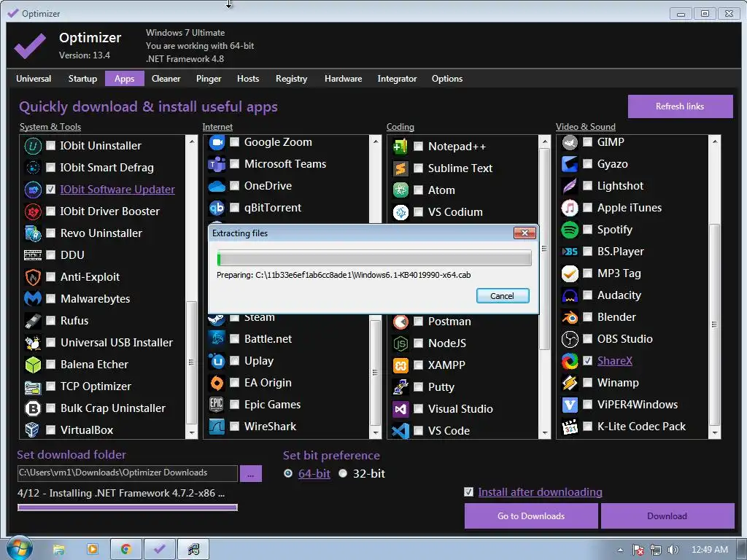The image size is (747, 560).
Task: Click the Balena Etcher cube icon
Action: [x=33, y=365]
